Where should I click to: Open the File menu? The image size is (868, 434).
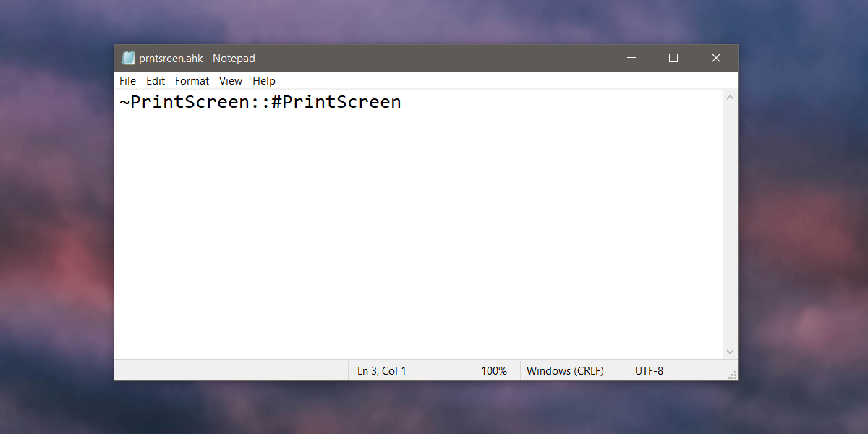pos(127,80)
